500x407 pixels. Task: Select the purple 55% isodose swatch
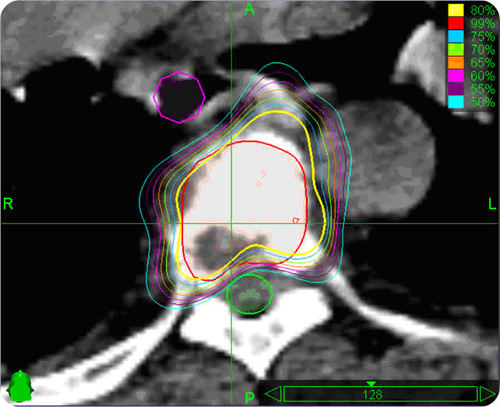click(x=456, y=89)
